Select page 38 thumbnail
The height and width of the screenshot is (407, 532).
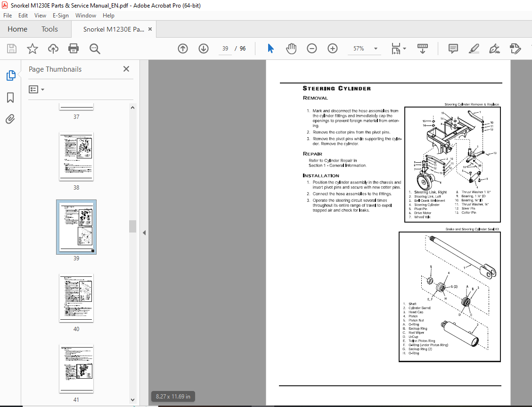pos(76,157)
